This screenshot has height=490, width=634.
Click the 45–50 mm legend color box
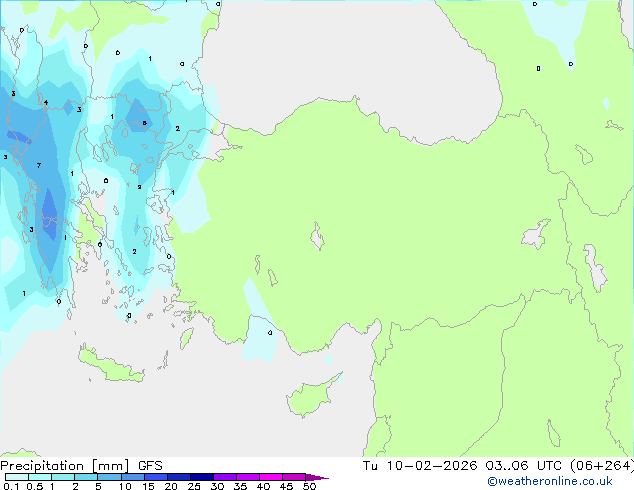pyautogui.click(x=294, y=477)
